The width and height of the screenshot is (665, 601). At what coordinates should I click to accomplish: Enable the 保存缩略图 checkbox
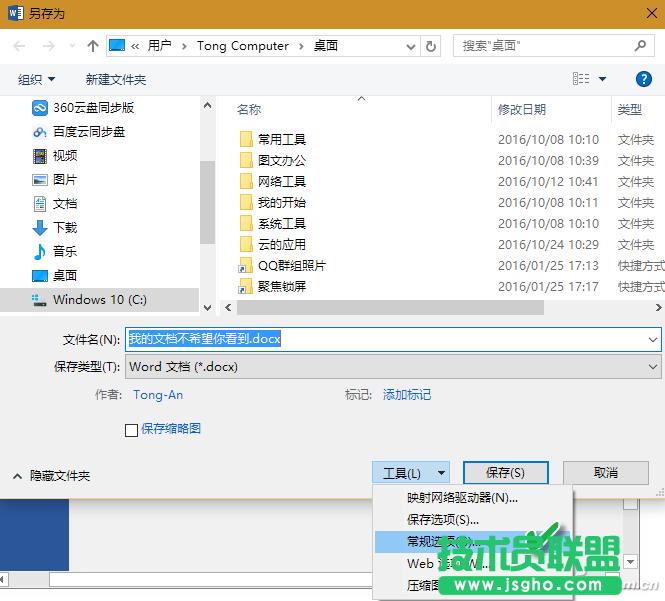tap(131, 430)
